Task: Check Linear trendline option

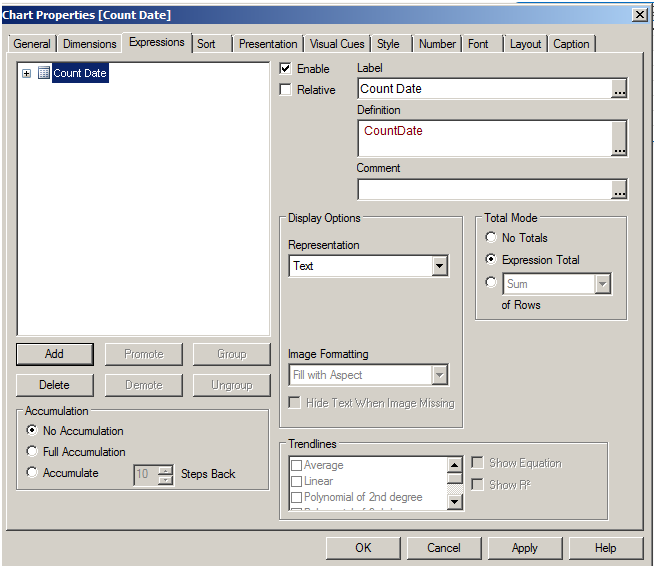Action: pyautogui.click(x=296, y=481)
